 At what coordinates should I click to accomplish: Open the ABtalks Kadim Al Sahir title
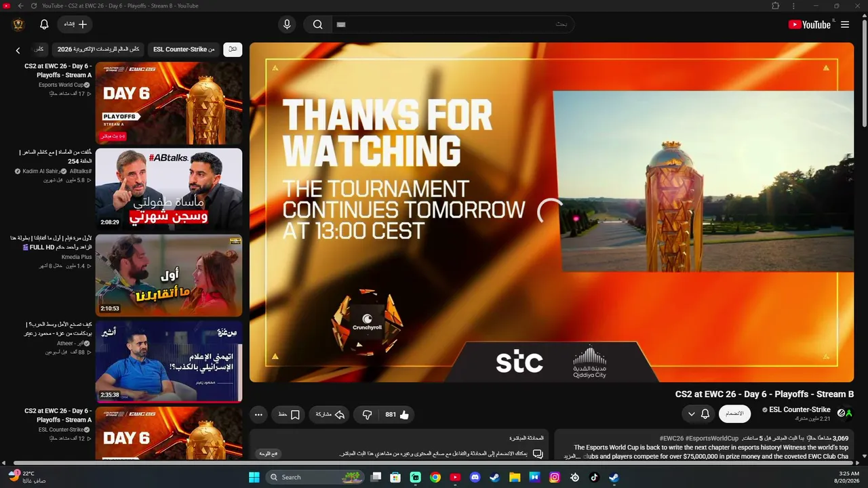(57, 157)
